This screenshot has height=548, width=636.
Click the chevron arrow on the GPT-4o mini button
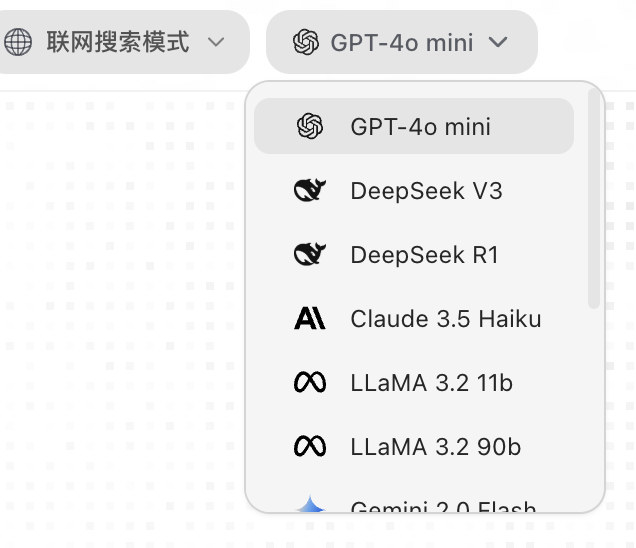click(x=498, y=42)
